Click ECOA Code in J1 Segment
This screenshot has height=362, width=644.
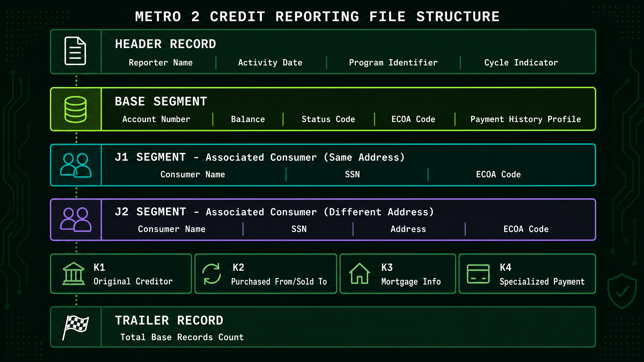point(498,174)
